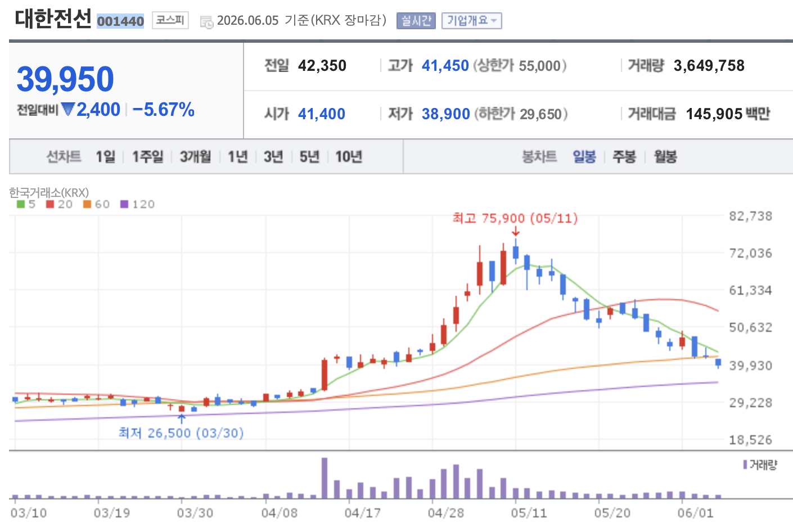Select the 1일 line chart tab
Screen dimensions: 793x532
click(x=105, y=156)
